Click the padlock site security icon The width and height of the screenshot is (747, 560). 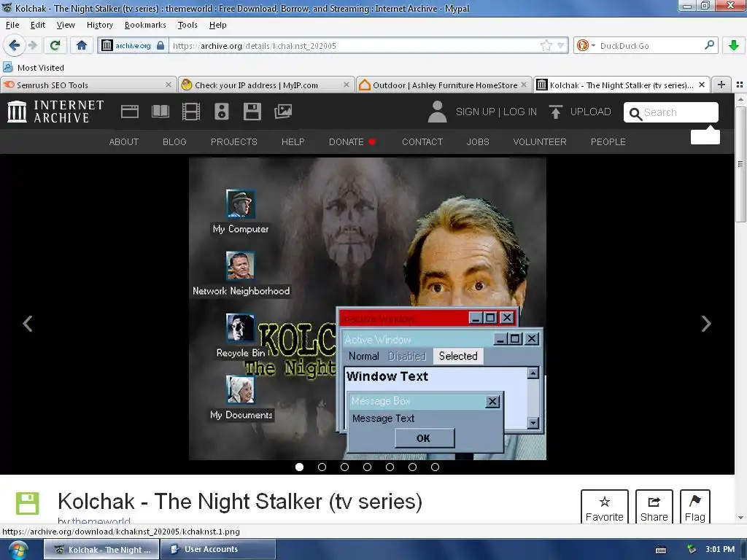(160, 46)
